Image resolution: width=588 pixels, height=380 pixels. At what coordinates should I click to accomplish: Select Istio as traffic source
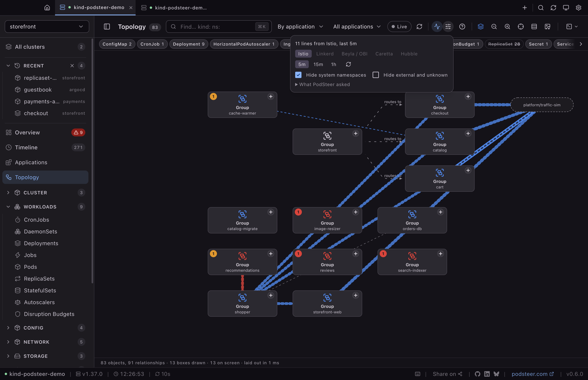(303, 54)
